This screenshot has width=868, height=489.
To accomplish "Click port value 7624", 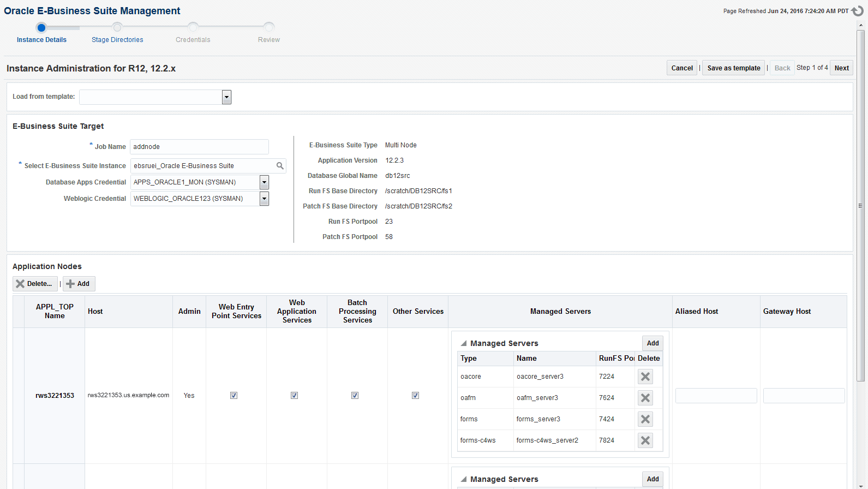I will [607, 398].
